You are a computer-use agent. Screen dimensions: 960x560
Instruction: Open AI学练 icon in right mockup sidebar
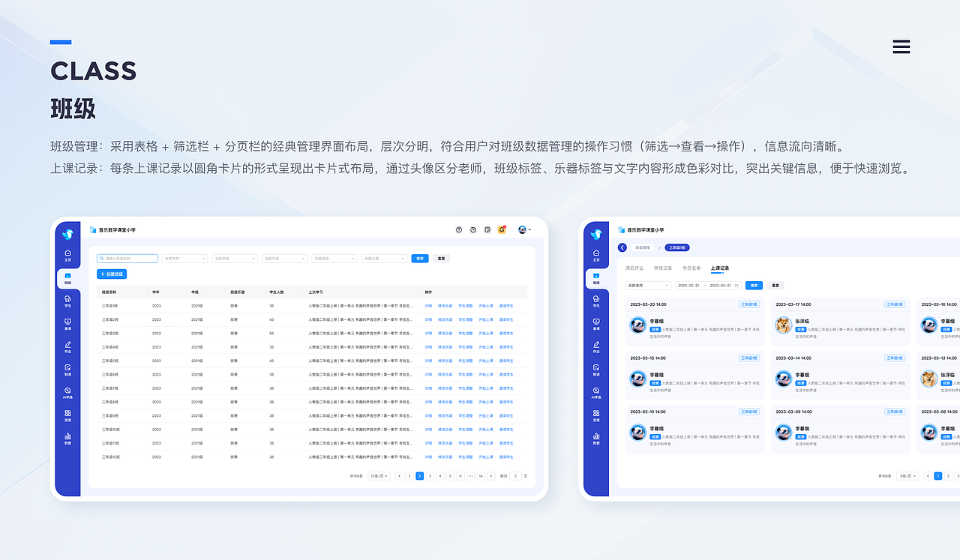[596, 393]
